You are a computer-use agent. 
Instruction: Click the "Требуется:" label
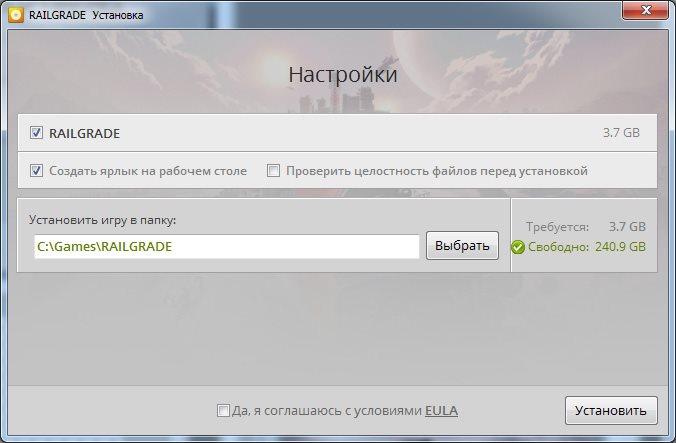557,227
